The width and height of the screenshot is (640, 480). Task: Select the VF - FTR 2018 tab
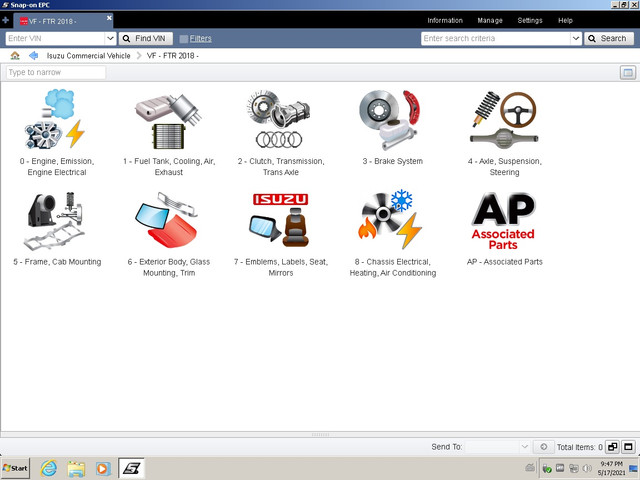click(x=63, y=21)
